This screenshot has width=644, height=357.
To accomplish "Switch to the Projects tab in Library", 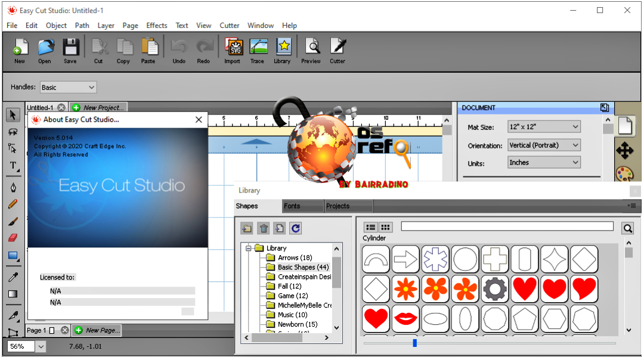I will [x=349, y=206].
